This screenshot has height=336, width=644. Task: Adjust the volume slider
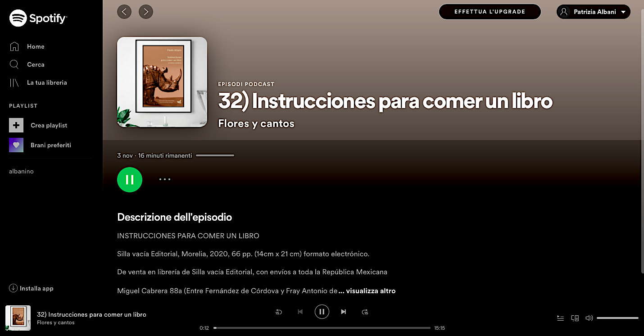point(617,318)
